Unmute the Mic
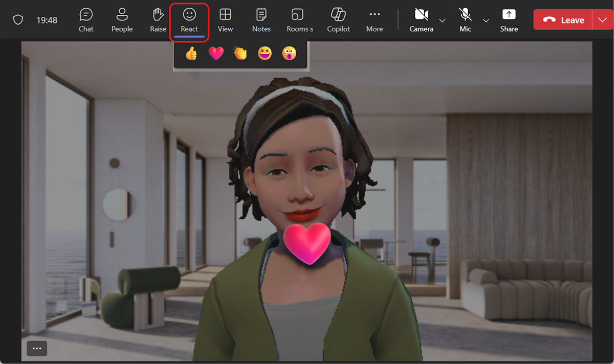614x364 pixels. (x=465, y=19)
